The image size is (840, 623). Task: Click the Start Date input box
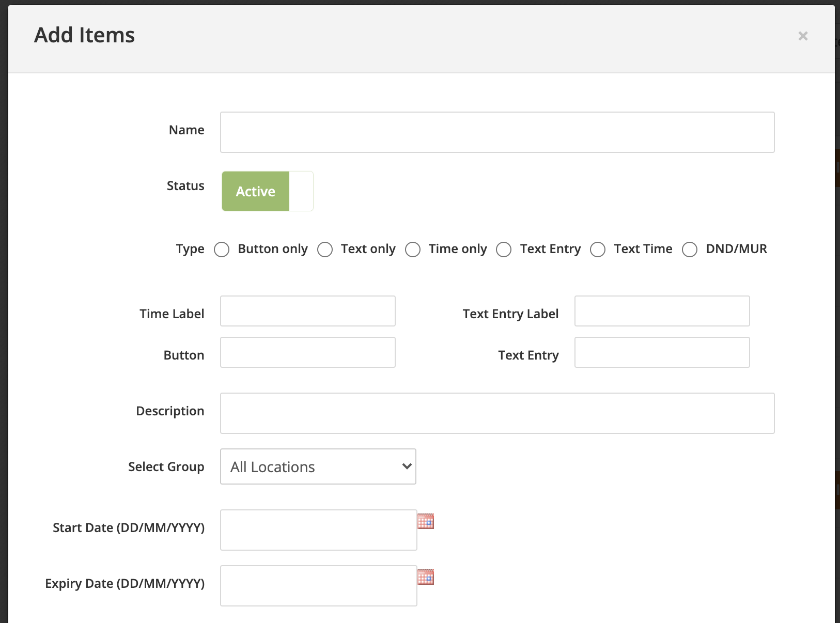pyautogui.click(x=318, y=530)
